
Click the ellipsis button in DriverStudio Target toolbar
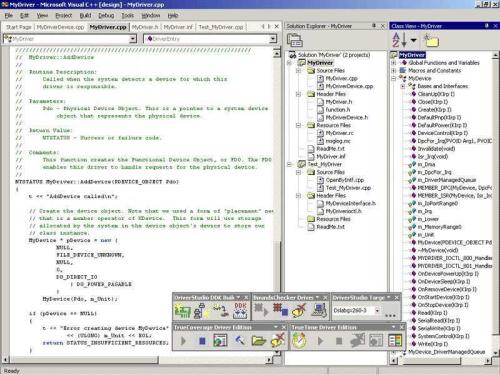point(390,315)
